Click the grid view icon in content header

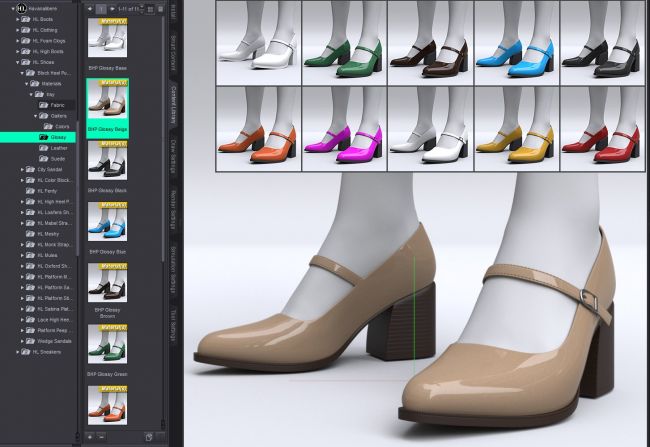point(150,9)
